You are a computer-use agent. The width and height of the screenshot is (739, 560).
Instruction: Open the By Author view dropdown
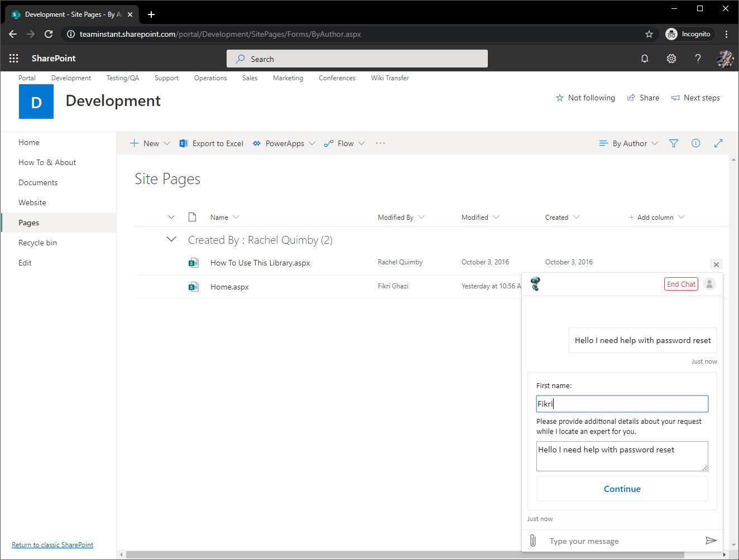point(628,143)
